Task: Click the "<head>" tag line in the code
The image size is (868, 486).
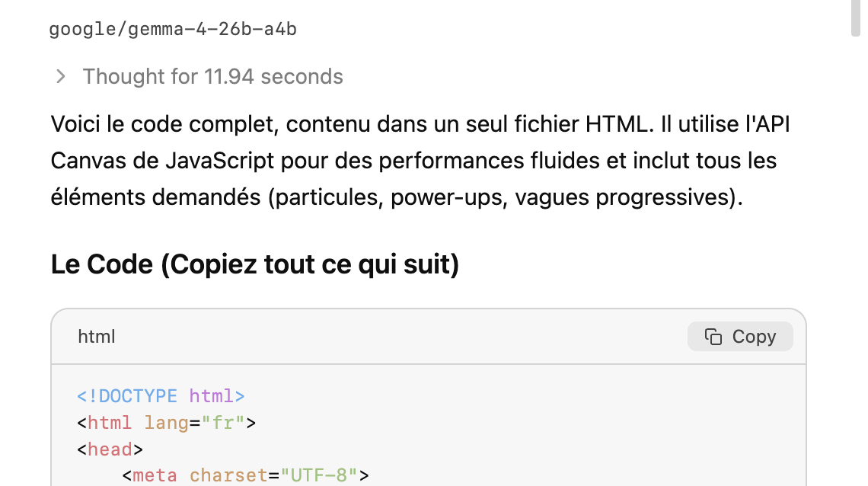Action: click(x=110, y=449)
